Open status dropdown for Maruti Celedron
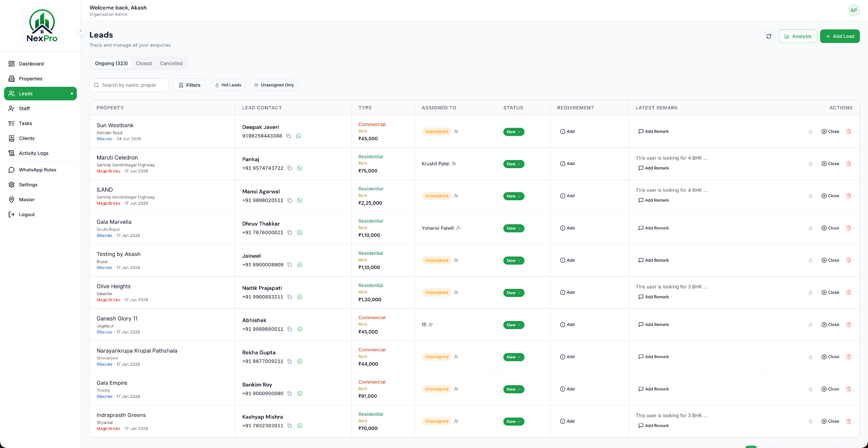 pyautogui.click(x=514, y=164)
